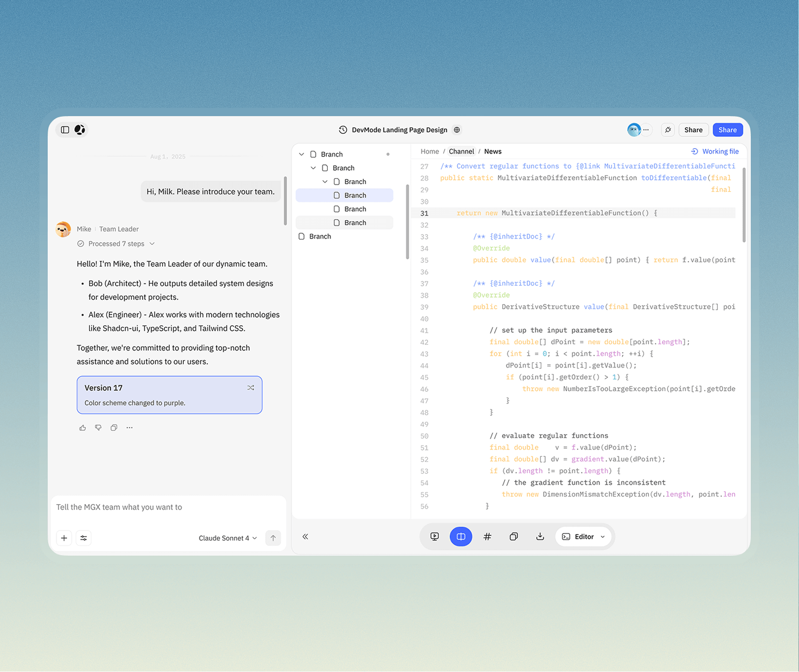Click the '// set up the input parameters' comment
This screenshot has height=672, width=799.
[550, 330]
